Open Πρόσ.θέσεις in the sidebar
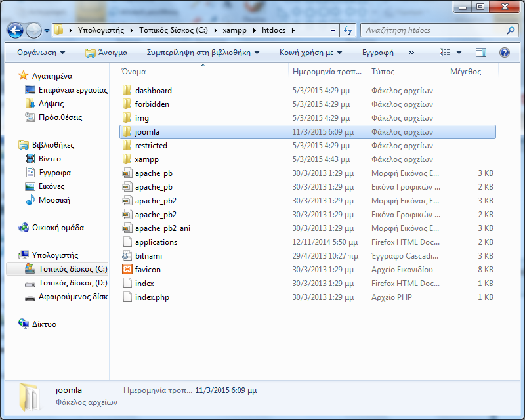525x420 pixels. 60,117
